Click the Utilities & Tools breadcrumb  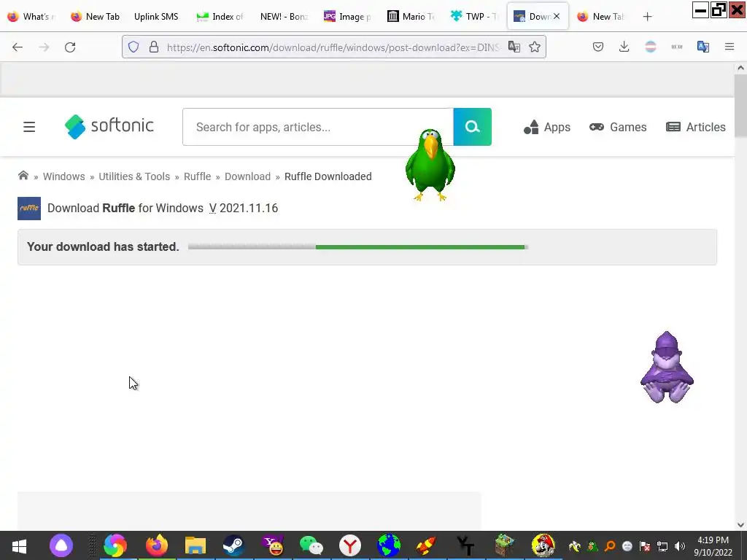pos(134,176)
